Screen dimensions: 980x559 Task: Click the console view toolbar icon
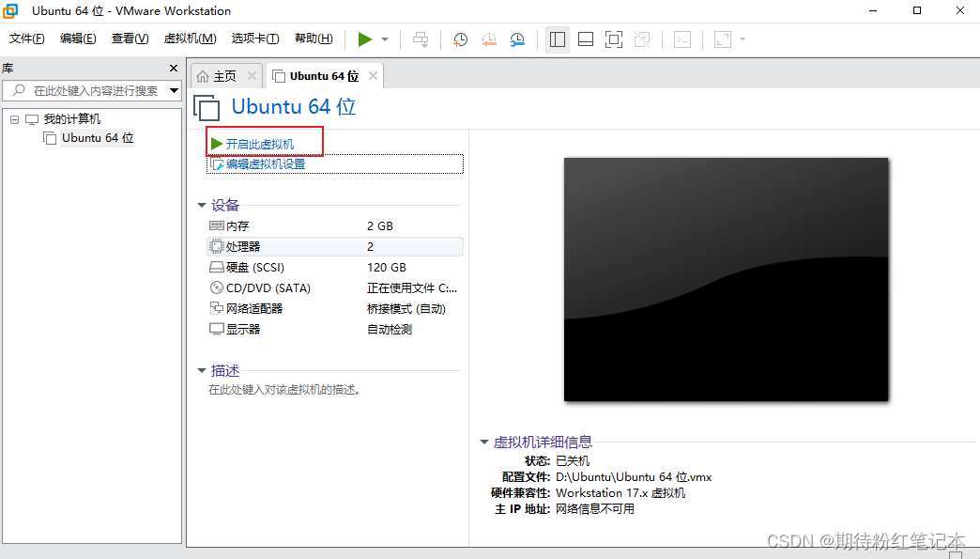click(x=681, y=39)
